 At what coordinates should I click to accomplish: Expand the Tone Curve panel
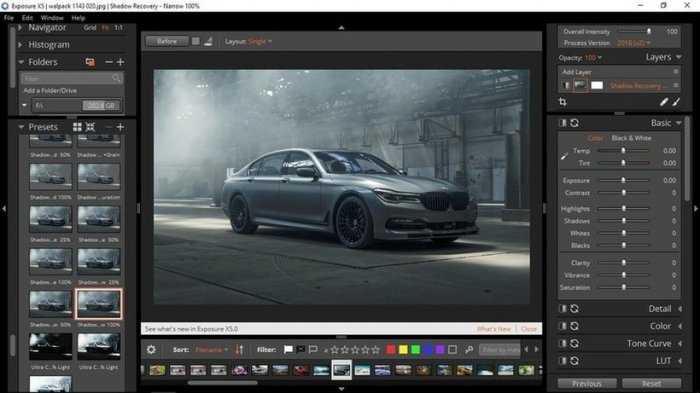click(x=680, y=343)
